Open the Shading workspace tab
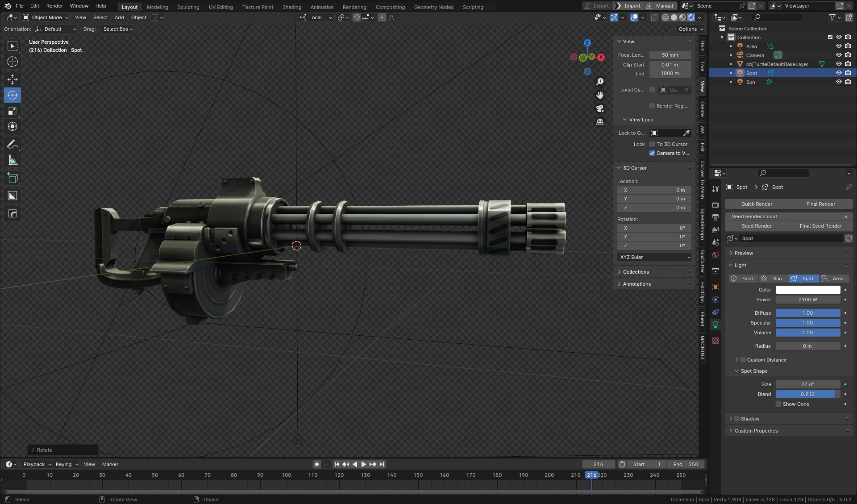Viewport: 857px width, 504px height. 291,7
